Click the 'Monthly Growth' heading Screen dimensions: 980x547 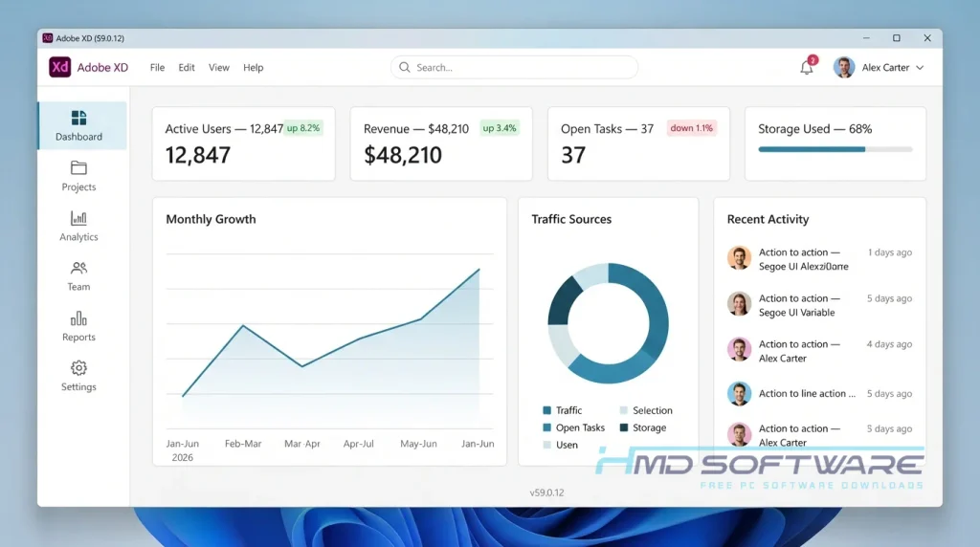[x=211, y=219]
